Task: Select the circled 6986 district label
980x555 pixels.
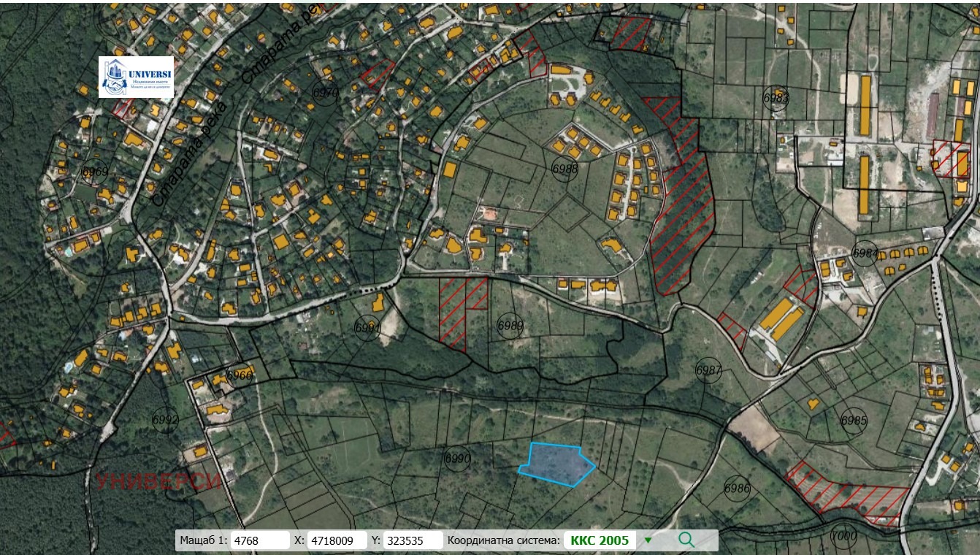Action: point(737,488)
